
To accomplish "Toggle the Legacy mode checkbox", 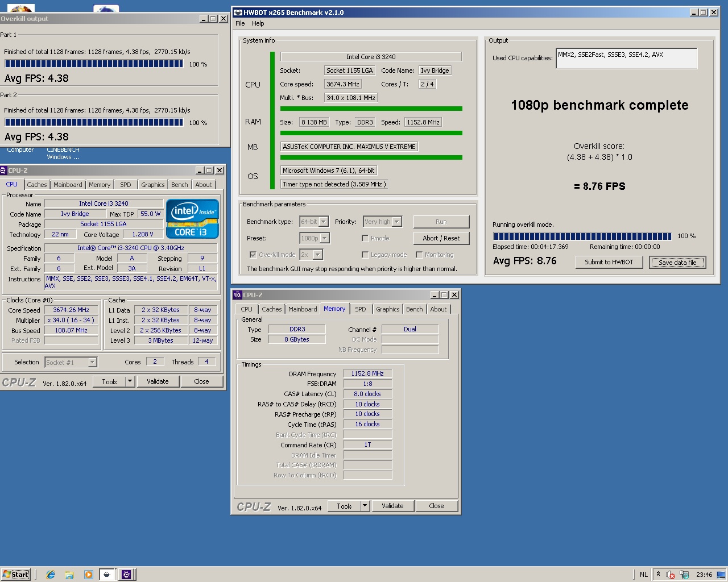I will point(365,255).
